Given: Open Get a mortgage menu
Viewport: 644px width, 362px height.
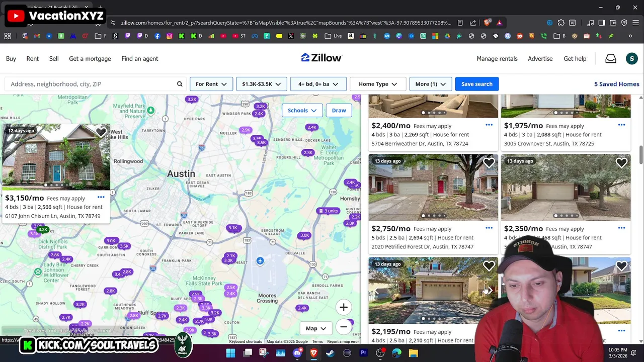Looking at the screenshot, I should click(90, 59).
